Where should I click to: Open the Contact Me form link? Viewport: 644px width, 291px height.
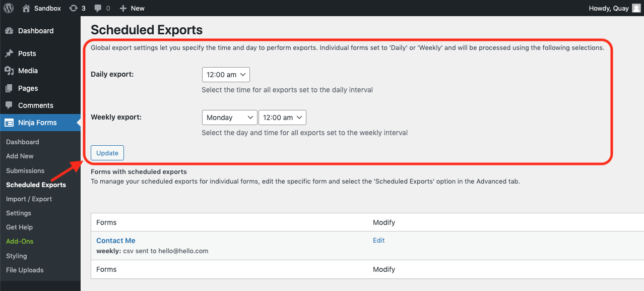pos(115,241)
